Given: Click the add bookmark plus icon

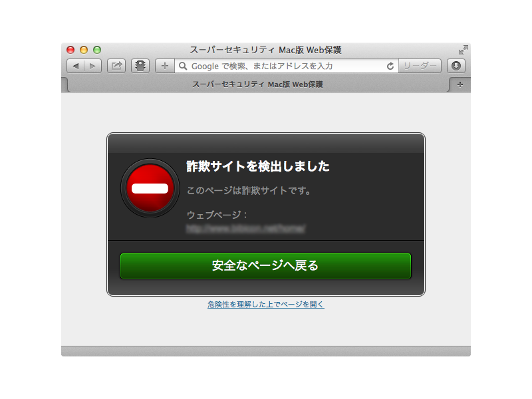Looking at the screenshot, I should pyautogui.click(x=164, y=66).
